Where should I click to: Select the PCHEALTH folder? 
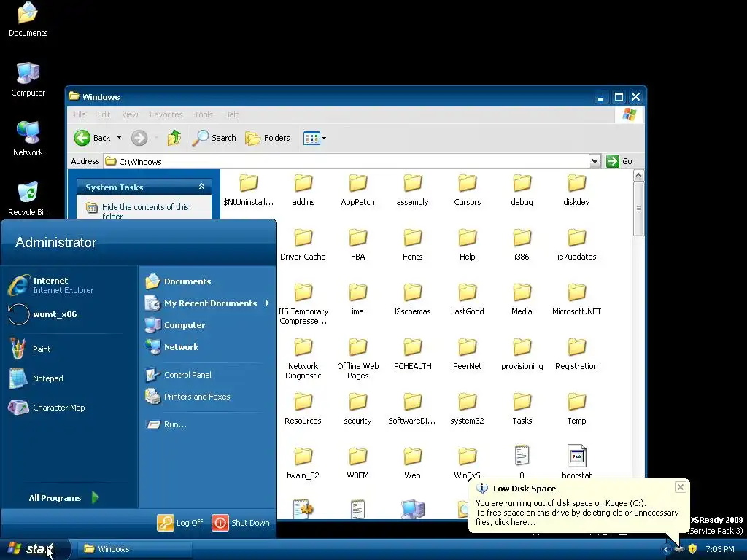click(x=413, y=354)
